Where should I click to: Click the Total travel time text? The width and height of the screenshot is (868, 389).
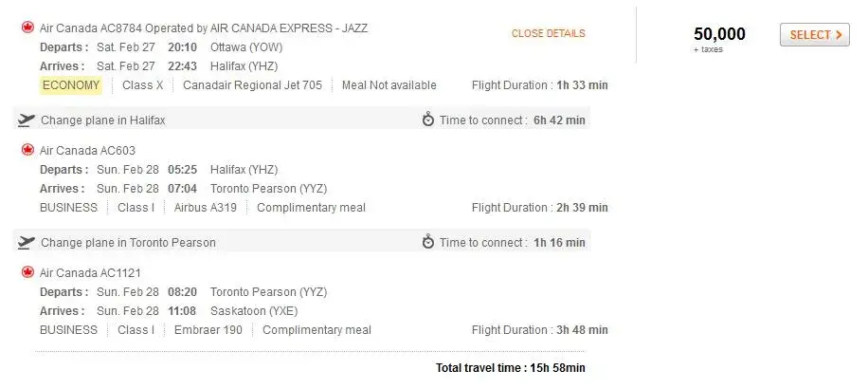click(x=510, y=368)
